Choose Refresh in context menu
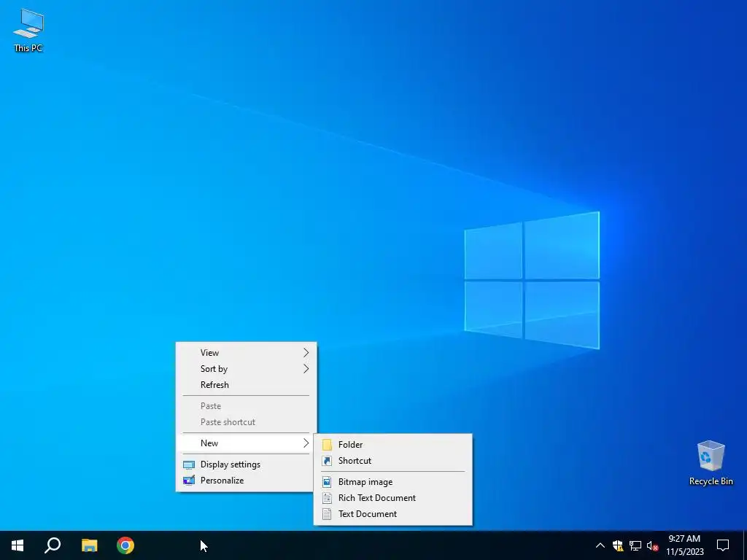747x560 pixels. click(247, 385)
